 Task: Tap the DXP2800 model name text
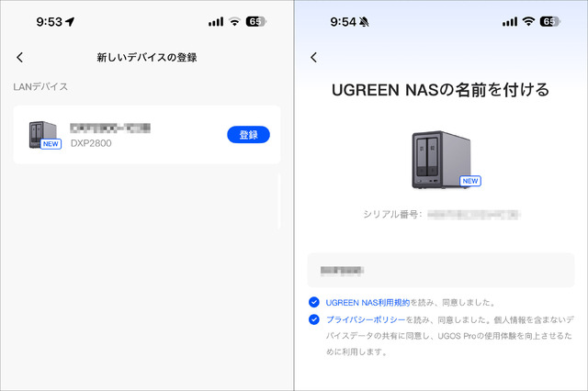(x=91, y=143)
